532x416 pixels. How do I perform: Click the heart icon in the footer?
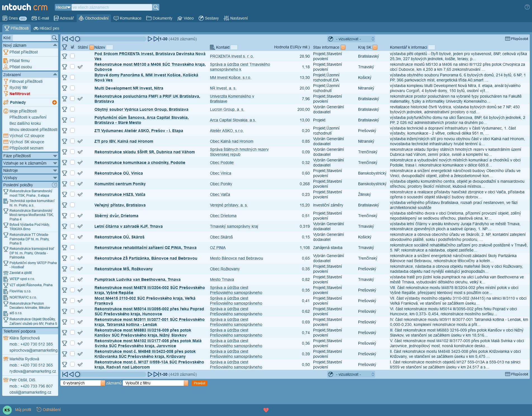[266, 410]
